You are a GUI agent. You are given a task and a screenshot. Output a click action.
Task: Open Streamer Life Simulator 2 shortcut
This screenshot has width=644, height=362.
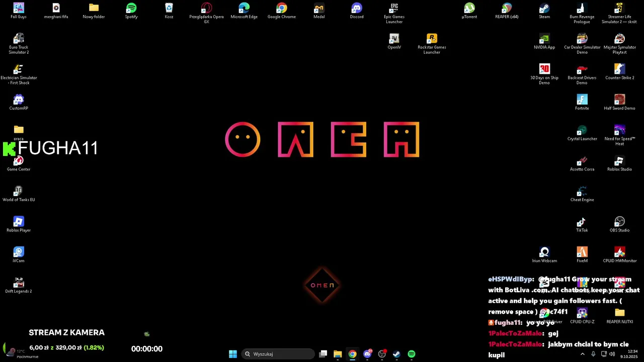[619, 13]
